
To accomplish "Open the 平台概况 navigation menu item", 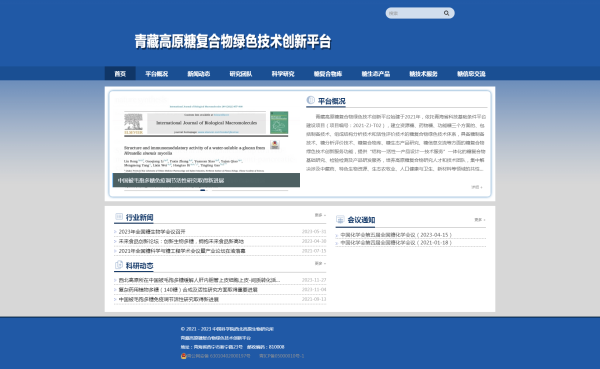I will 157,73.
